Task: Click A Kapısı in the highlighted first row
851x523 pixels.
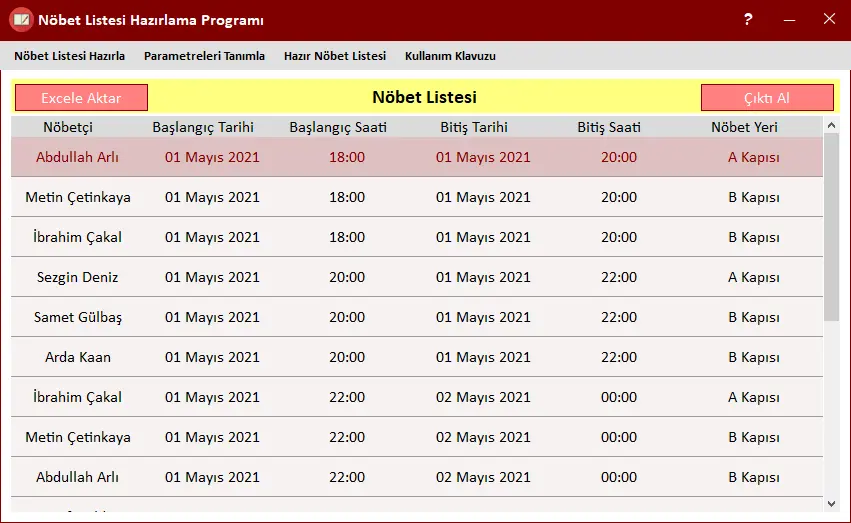Action: (753, 157)
